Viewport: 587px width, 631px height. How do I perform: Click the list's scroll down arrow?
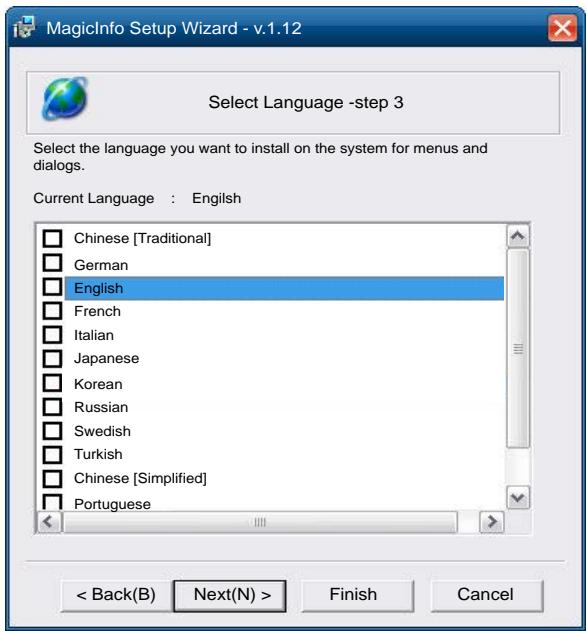pos(518,498)
